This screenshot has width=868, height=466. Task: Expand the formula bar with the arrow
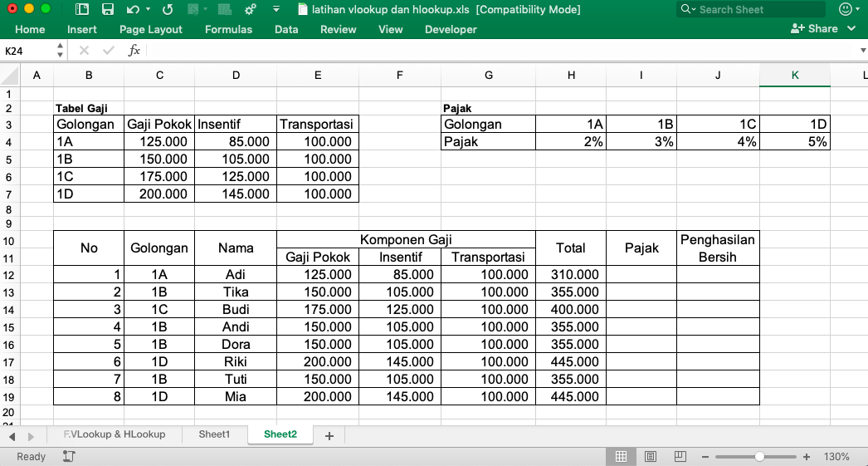862,51
